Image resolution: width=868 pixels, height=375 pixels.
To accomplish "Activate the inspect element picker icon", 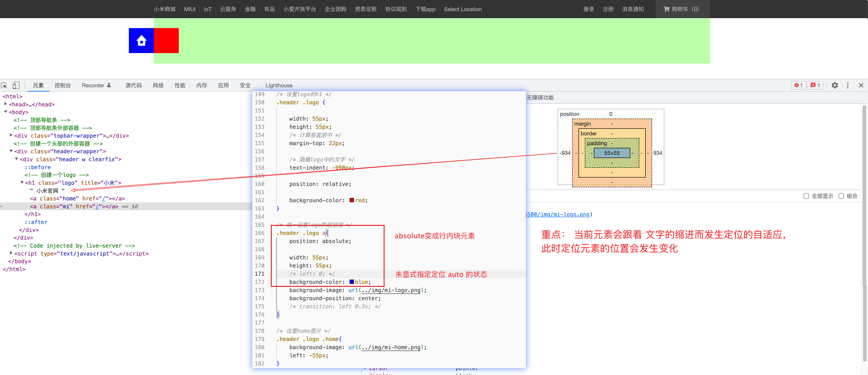I will click(x=4, y=85).
